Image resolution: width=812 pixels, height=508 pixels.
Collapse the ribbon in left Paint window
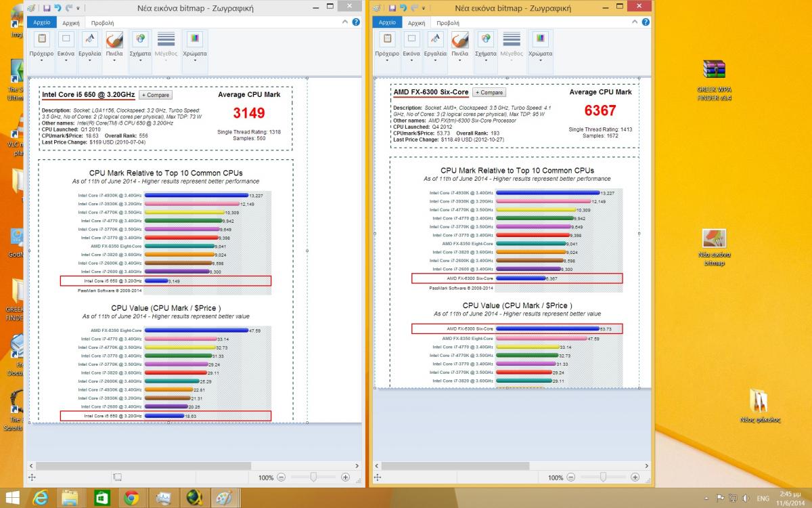(x=345, y=22)
